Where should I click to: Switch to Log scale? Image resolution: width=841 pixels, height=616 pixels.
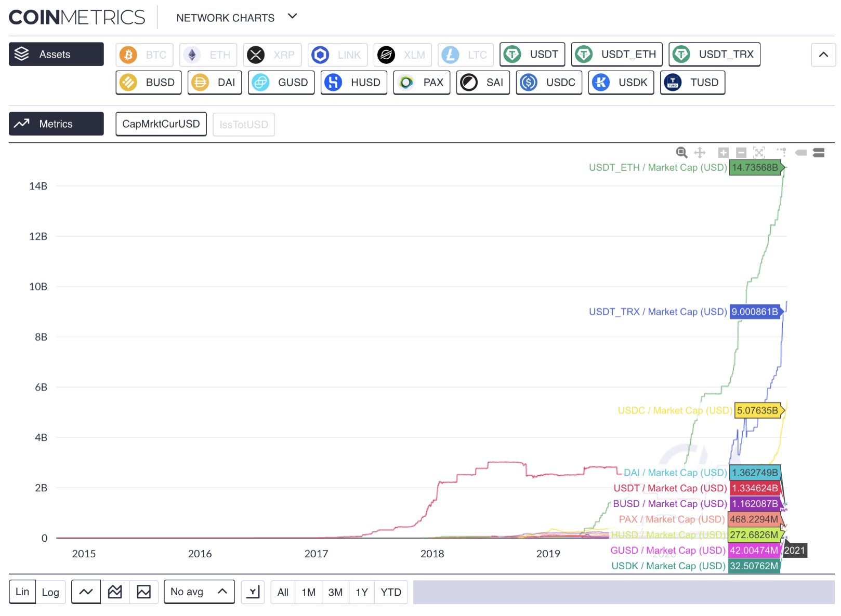tap(50, 592)
